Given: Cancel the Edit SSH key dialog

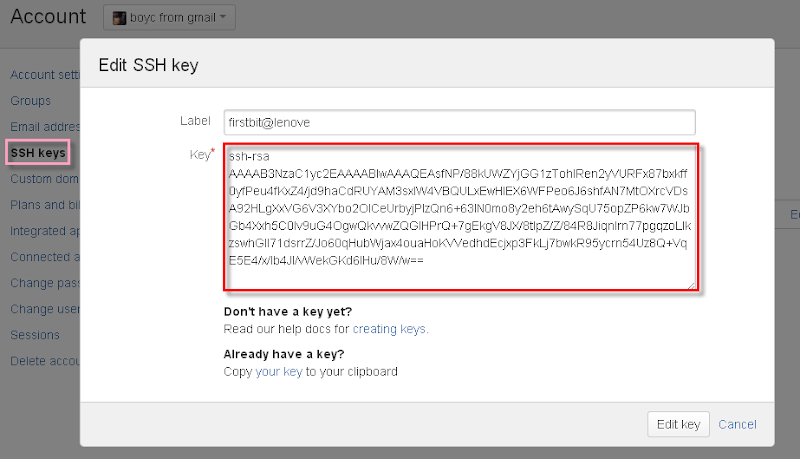Looking at the screenshot, I should [x=737, y=424].
